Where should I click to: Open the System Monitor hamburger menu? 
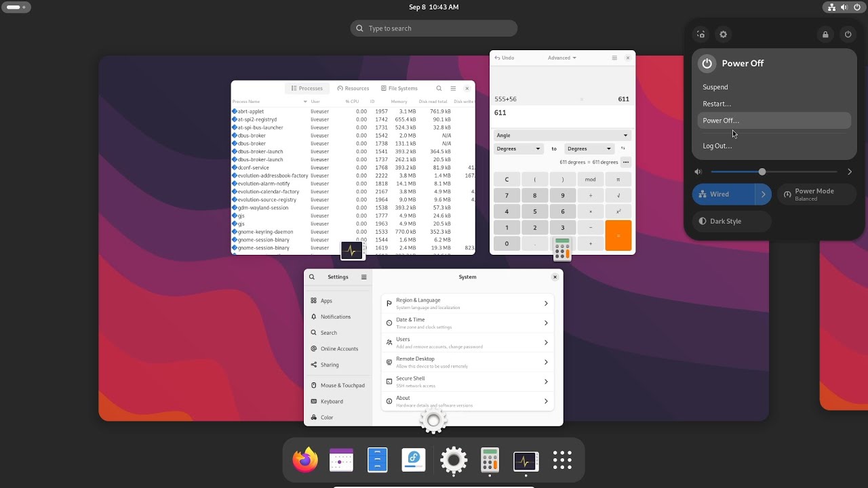[x=453, y=88]
